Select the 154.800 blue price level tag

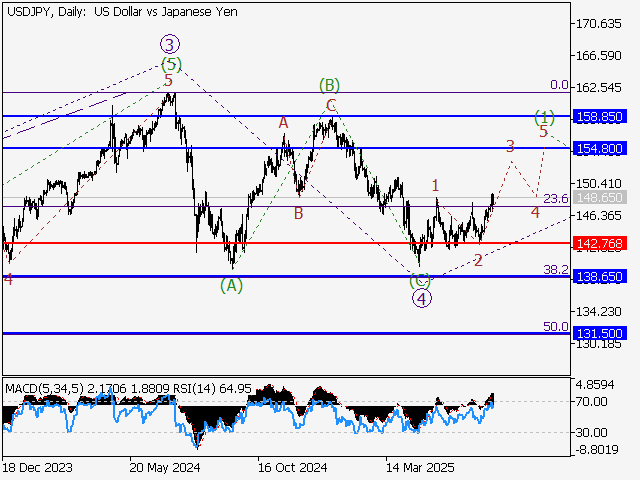click(602, 148)
